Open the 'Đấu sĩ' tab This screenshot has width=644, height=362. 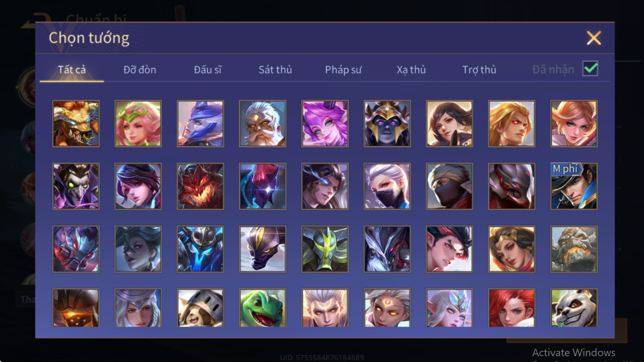208,69
